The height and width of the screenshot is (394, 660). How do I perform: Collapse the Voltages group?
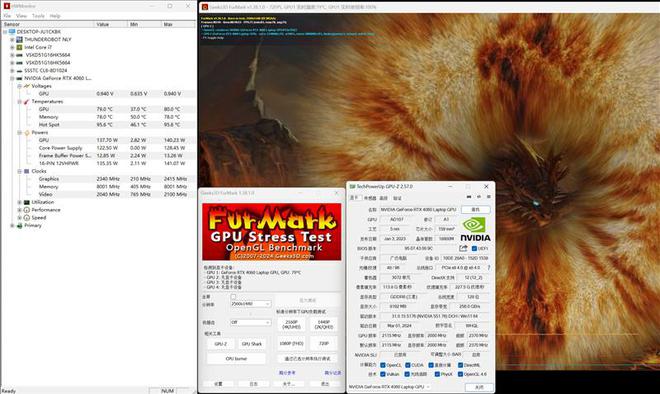pos(19,86)
